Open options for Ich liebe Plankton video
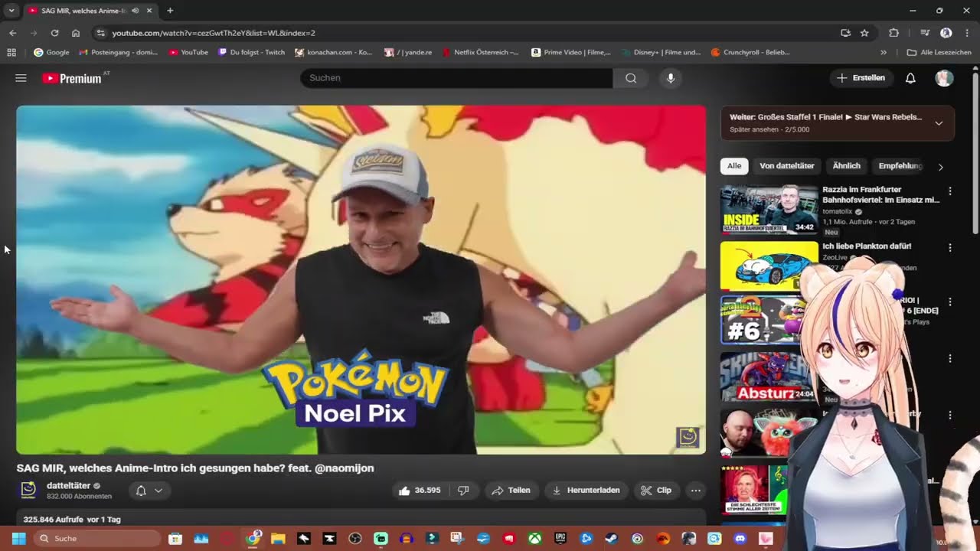 coord(950,248)
